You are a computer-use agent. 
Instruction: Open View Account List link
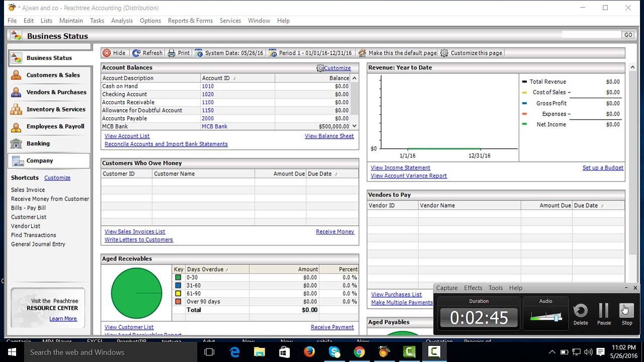(x=127, y=136)
